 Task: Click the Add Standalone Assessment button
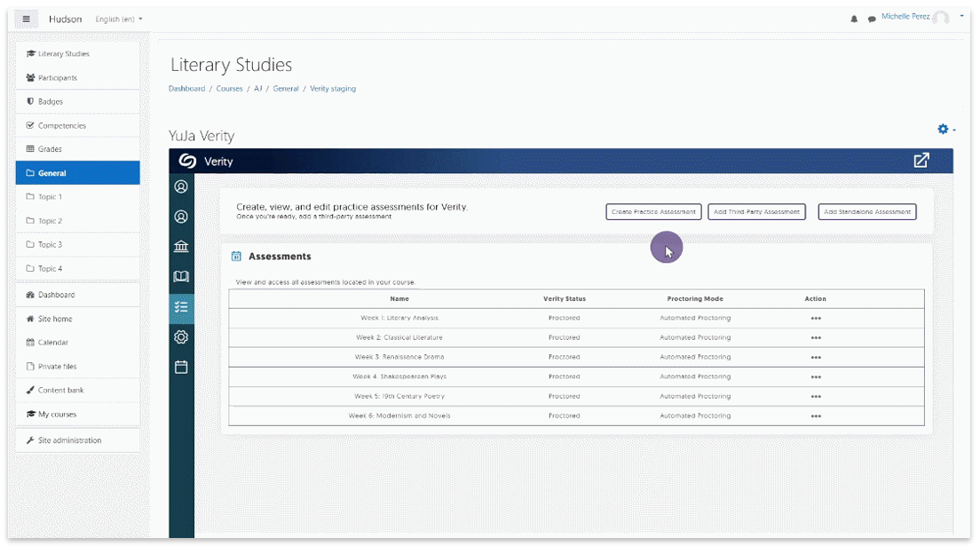click(x=866, y=212)
